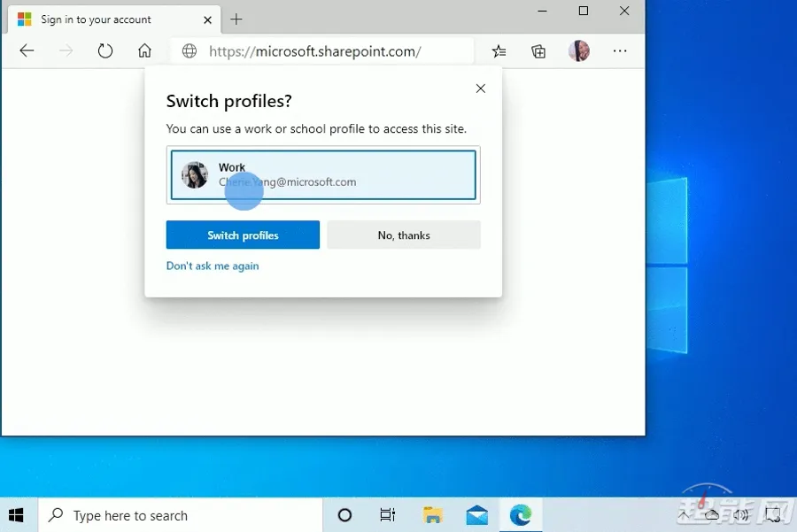Close the Edge browser window
797x532 pixels.
(624, 11)
